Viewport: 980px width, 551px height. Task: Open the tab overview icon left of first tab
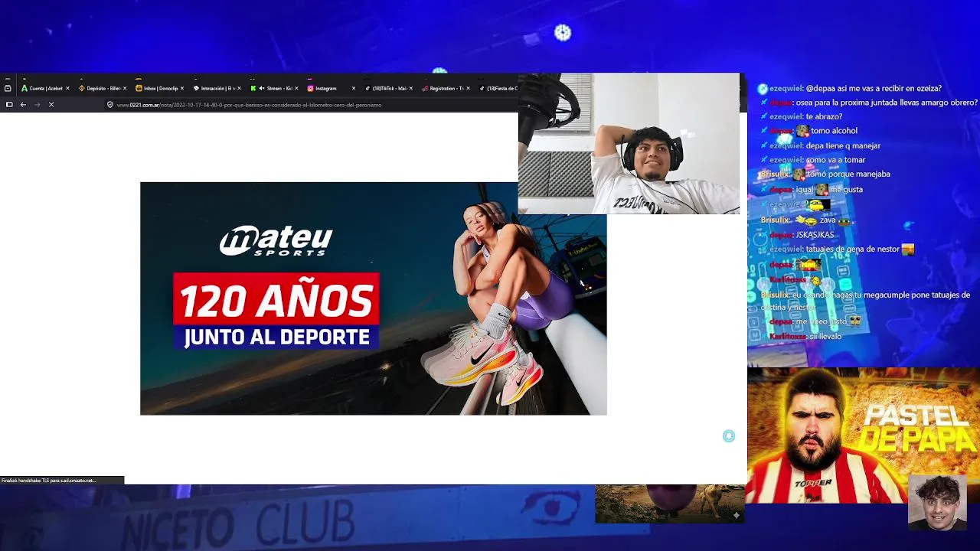point(8,88)
